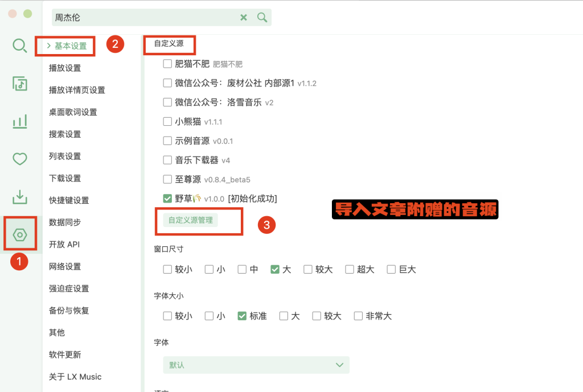Enable the 示例音源 v0.0.1 source
Viewport: 583px width, 392px height.
coord(167,141)
